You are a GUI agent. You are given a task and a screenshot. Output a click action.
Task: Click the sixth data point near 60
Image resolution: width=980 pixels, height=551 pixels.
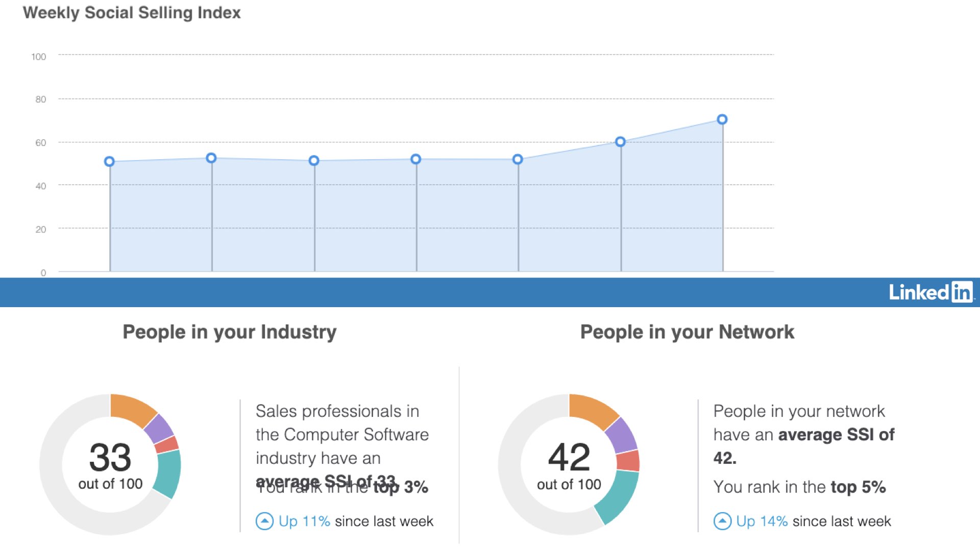(x=620, y=142)
